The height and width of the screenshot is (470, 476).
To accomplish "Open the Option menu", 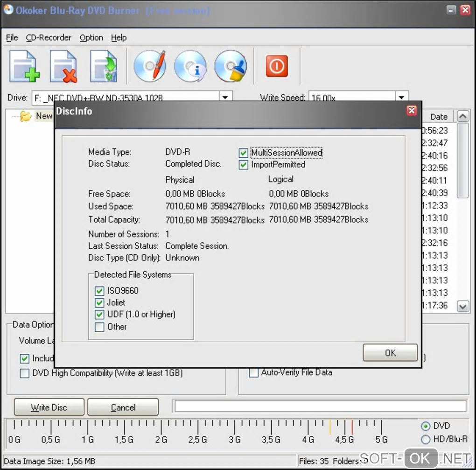I will click(91, 38).
